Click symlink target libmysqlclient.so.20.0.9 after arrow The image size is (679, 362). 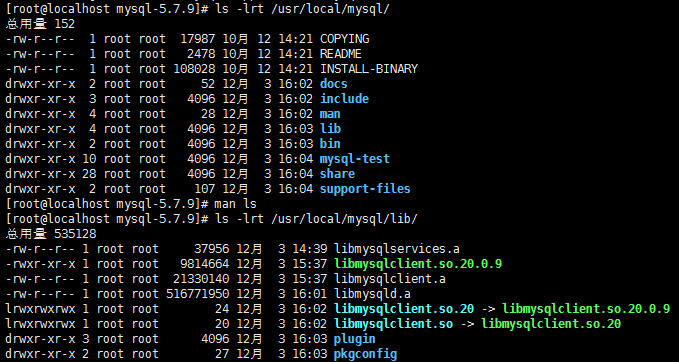(x=586, y=309)
